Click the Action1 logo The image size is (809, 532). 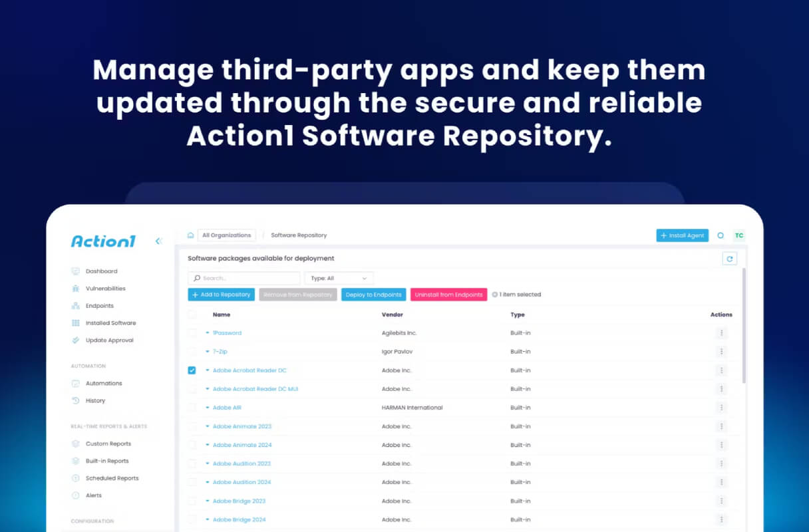(x=103, y=241)
